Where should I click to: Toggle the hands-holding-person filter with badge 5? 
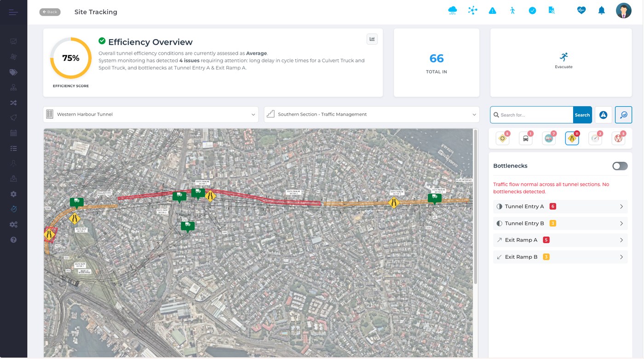[618, 138]
